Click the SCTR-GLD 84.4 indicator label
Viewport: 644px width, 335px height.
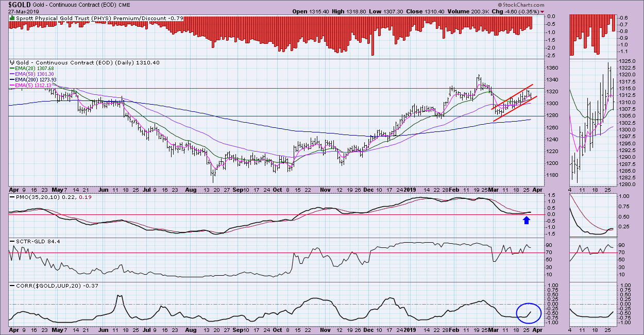(36, 241)
